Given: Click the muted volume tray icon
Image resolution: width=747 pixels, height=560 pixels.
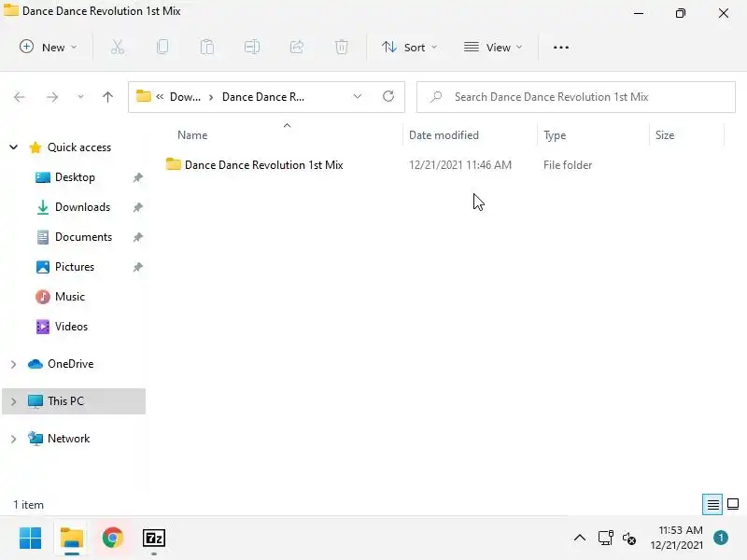Looking at the screenshot, I should coord(628,539).
